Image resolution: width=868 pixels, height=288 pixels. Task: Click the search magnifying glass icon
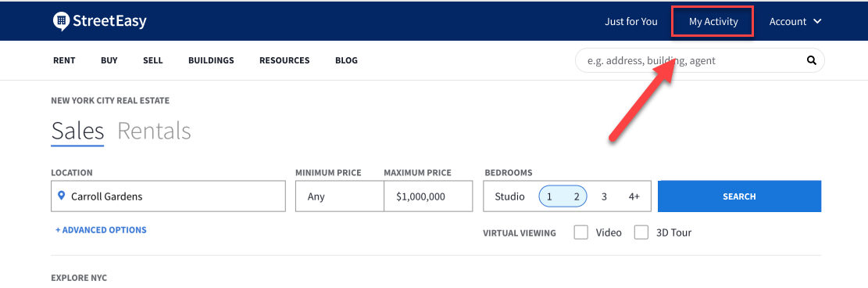click(x=812, y=60)
